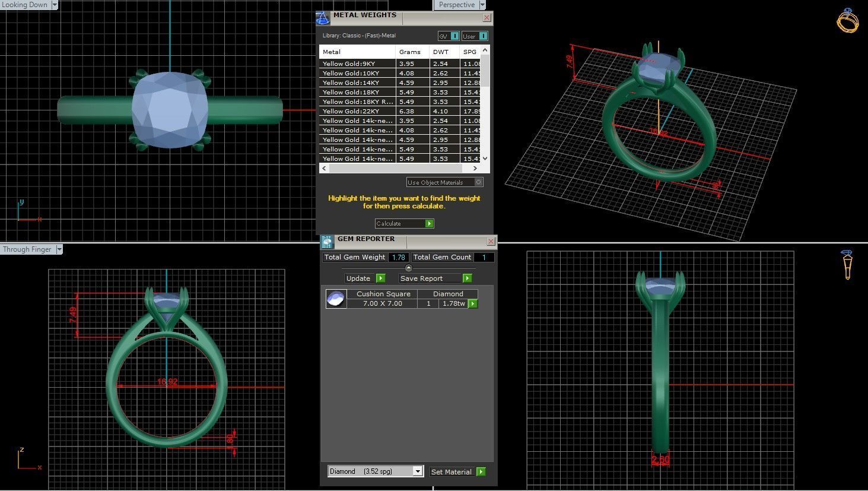Click the 6.38 grams cell

(412, 111)
